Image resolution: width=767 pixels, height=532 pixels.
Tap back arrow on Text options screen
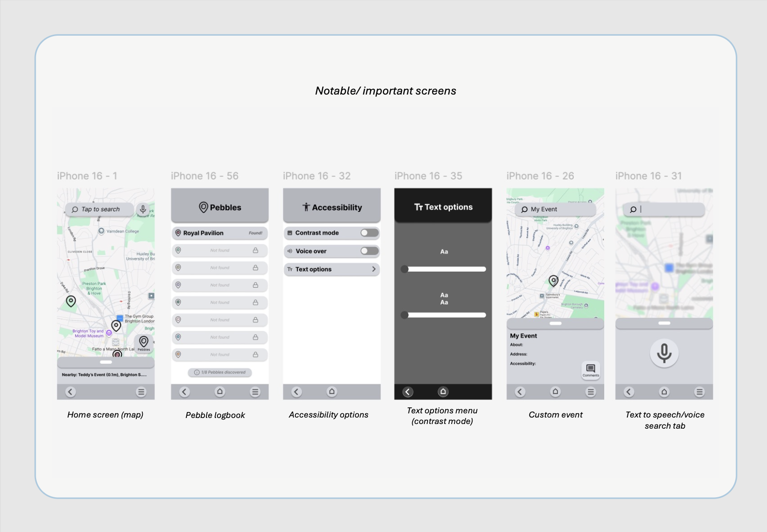tap(408, 392)
